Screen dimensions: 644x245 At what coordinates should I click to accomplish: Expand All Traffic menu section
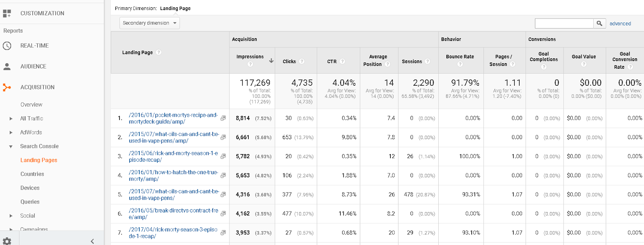11,119
